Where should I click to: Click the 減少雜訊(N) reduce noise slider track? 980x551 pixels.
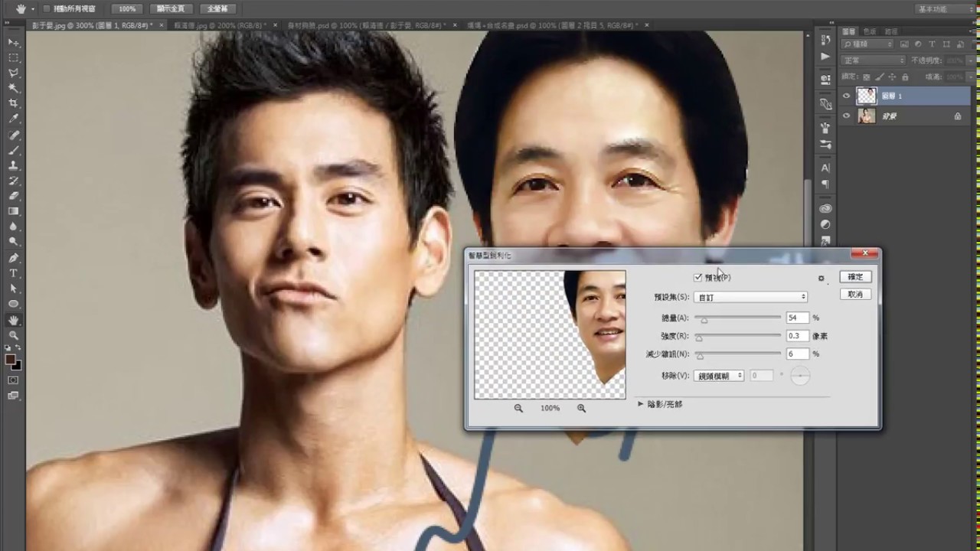737,354
